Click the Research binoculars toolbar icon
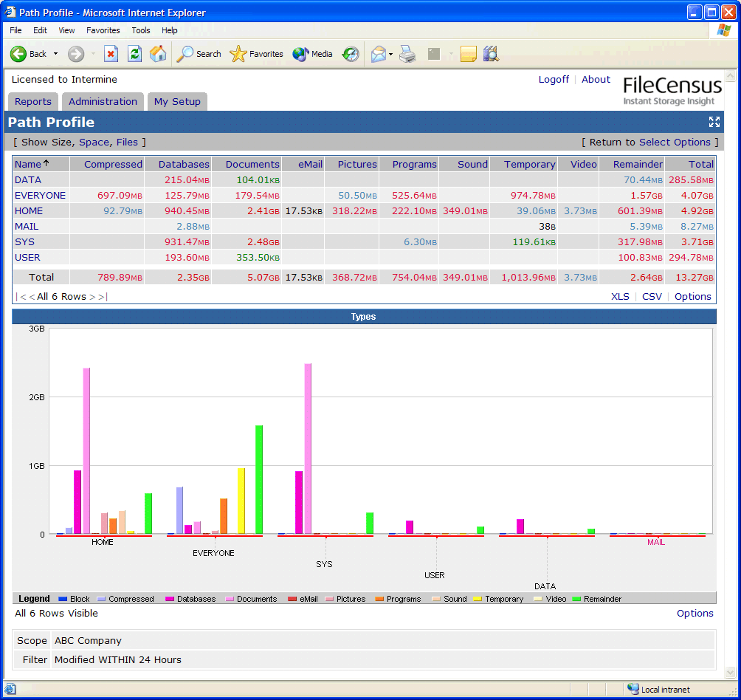 (491, 54)
